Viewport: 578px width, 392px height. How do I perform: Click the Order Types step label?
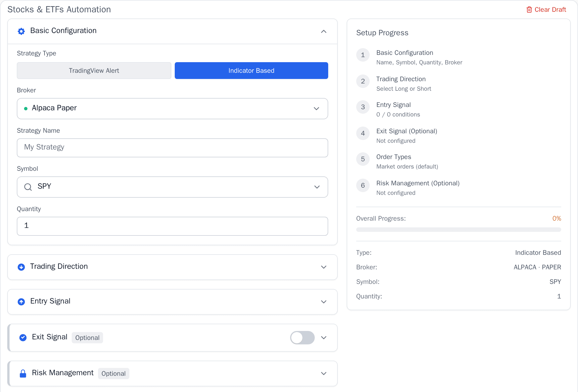[x=394, y=157]
